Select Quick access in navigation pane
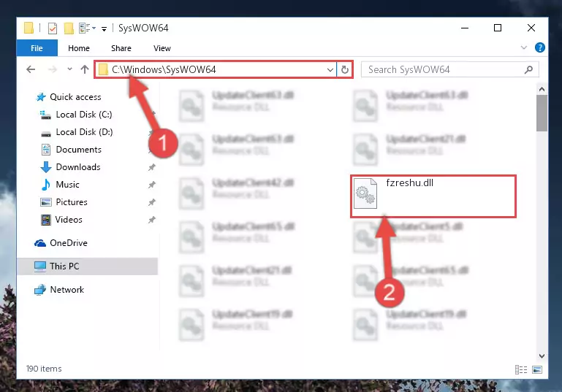The image size is (562, 392). (x=75, y=97)
